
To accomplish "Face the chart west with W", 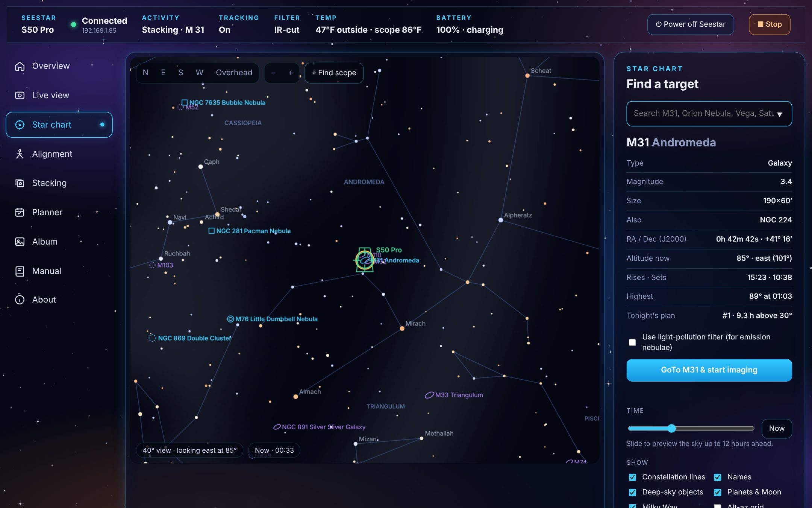I will [199, 73].
